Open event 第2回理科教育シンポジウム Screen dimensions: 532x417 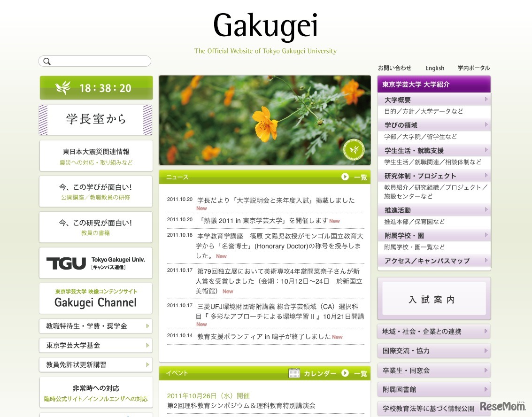coord(241,405)
